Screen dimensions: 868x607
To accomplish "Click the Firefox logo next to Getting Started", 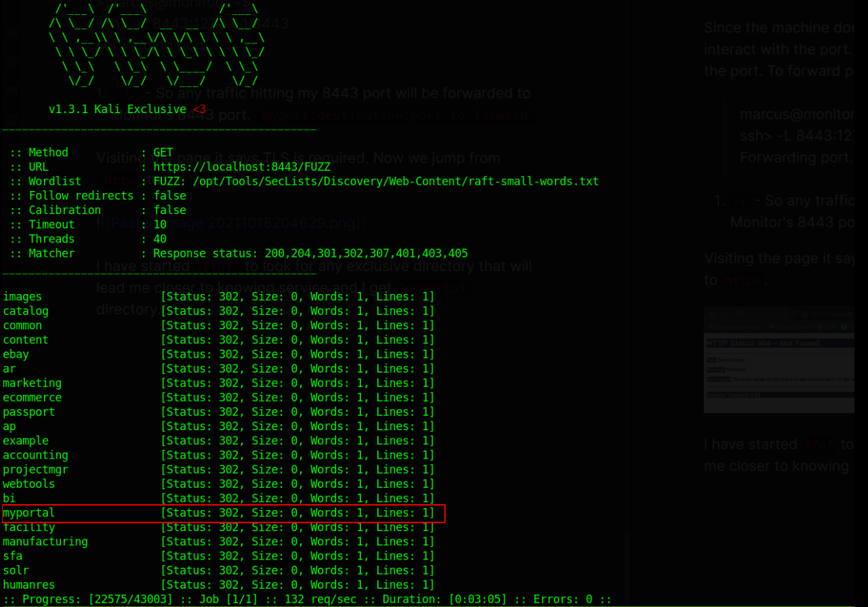I will 770,327.
